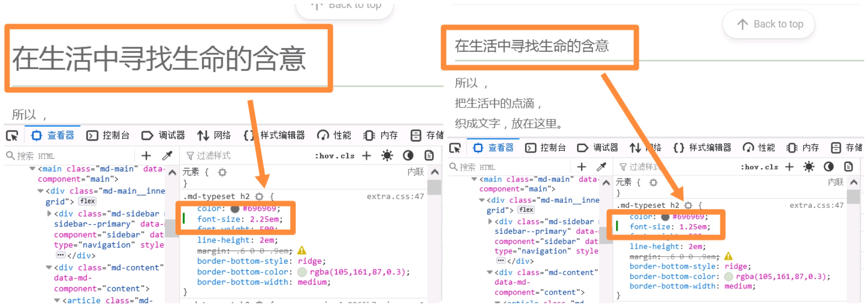
Task: Toggle the flex badge in left HTML tree
Action: click(x=87, y=202)
